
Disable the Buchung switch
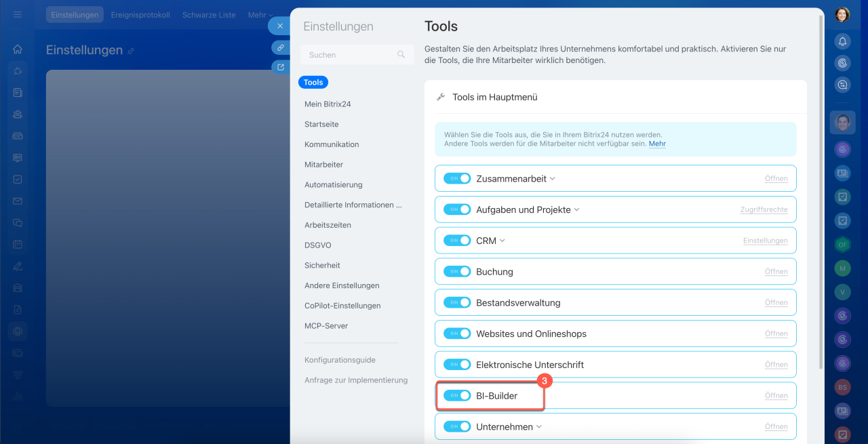457,271
